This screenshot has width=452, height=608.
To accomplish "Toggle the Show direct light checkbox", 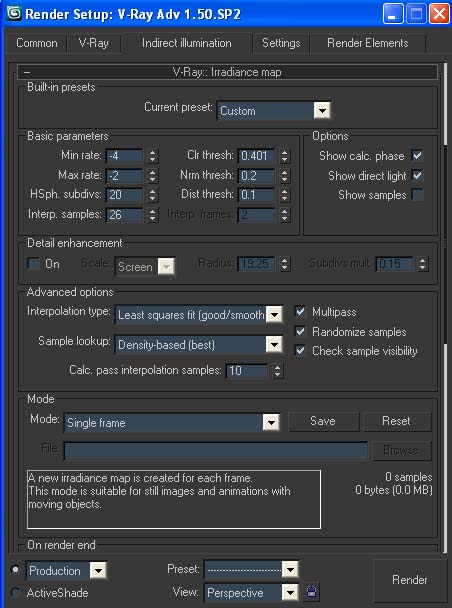I will [417, 175].
